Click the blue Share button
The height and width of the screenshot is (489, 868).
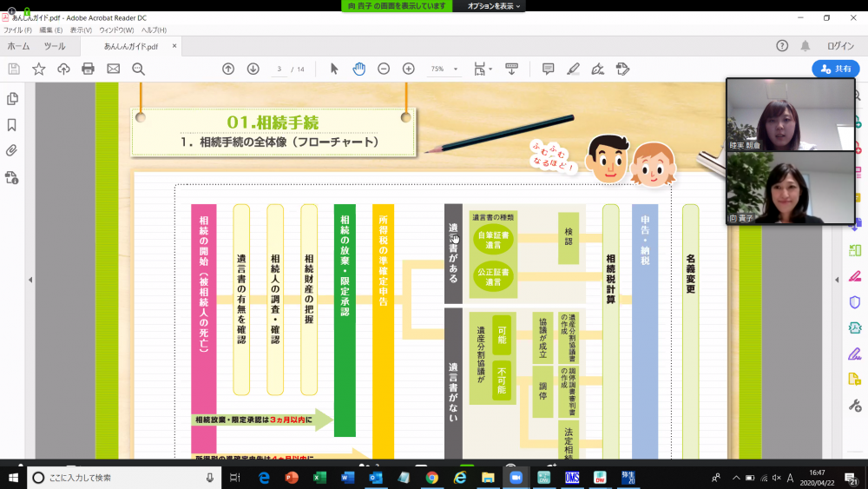[x=836, y=69]
